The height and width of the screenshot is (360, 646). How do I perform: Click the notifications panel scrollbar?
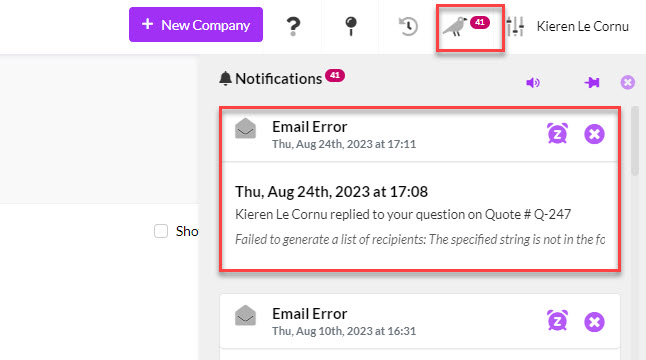click(x=634, y=142)
